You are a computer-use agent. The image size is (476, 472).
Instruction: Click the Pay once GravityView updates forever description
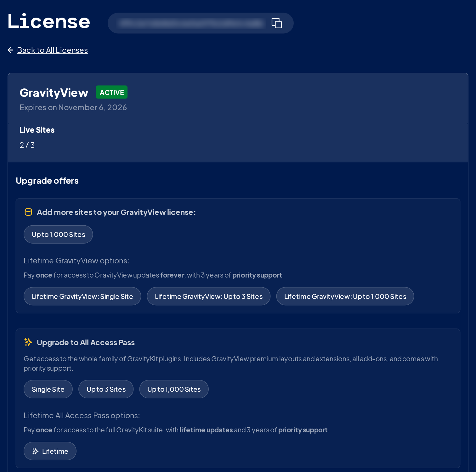pyautogui.click(x=154, y=275)
